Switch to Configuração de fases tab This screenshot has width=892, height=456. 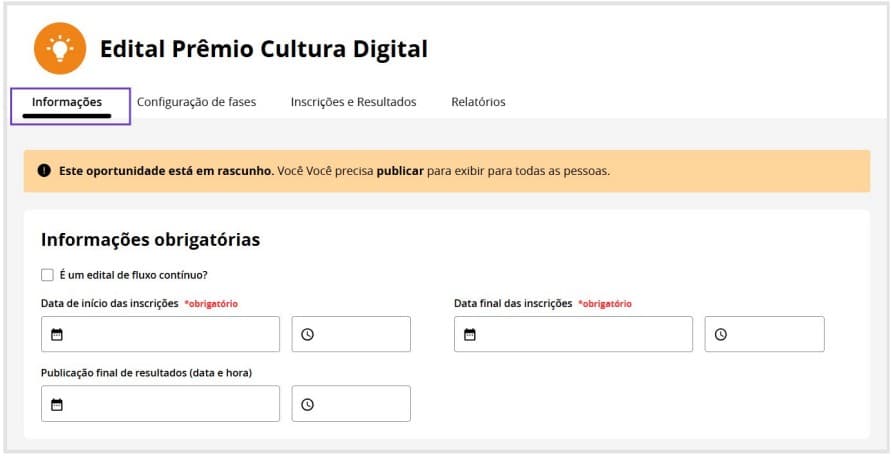click(x=196, y=102)
